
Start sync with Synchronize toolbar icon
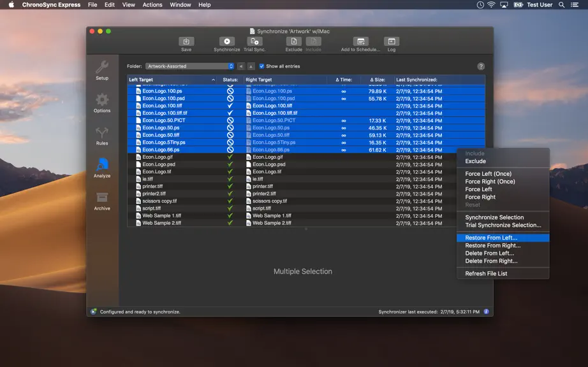point(227,41)
